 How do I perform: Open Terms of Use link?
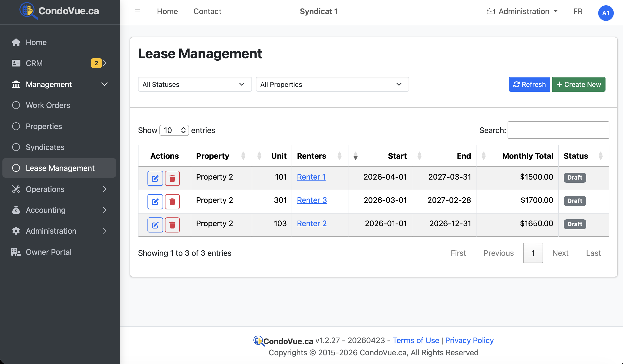pyautogui.click(x=416, y=340)
